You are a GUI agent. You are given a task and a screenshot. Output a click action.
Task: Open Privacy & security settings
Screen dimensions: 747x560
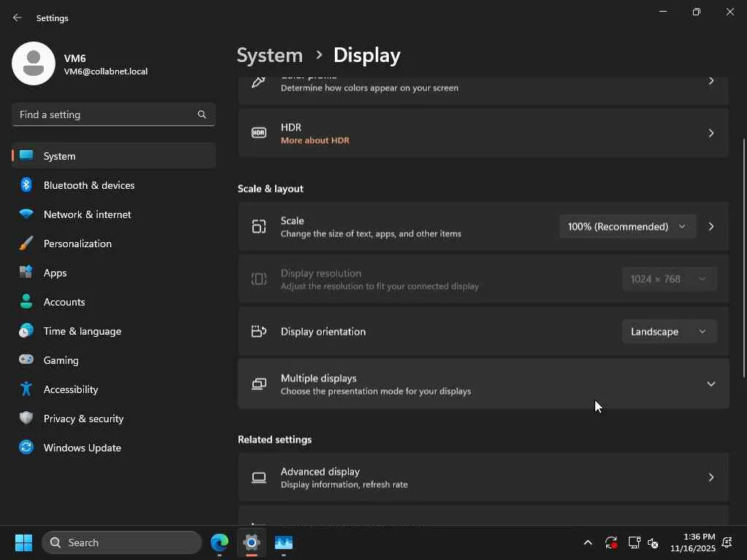pyautogui.click(x=83, y=419)
